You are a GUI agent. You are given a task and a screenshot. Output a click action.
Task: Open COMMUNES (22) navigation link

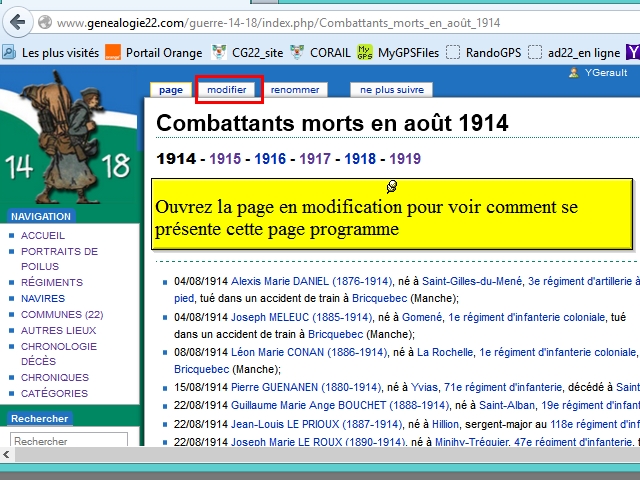point(62,314)
